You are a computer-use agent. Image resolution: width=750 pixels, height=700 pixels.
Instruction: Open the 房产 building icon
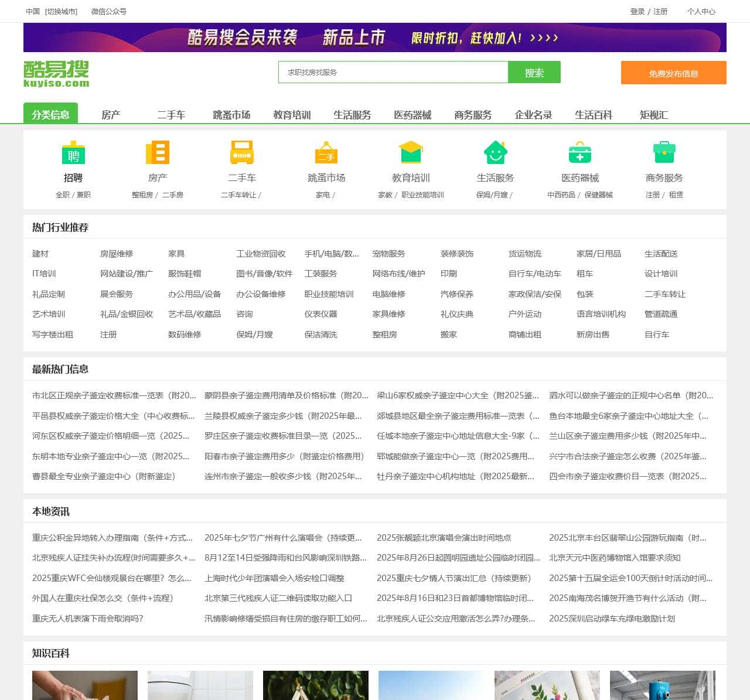[x=158, y=153]
